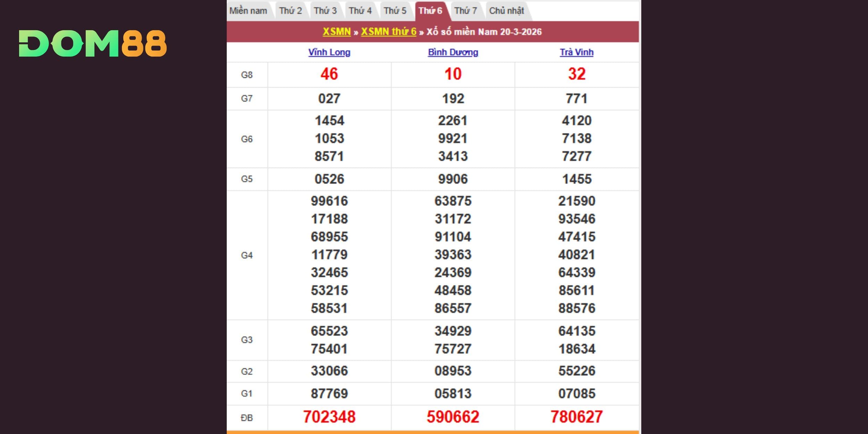
Task: Follow the XSMN breadcrumb link
Action: [336, 32]
